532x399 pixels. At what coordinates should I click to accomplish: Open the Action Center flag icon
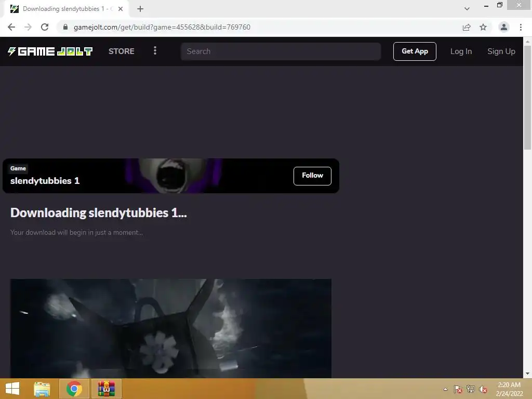click(x=458, y=389)
